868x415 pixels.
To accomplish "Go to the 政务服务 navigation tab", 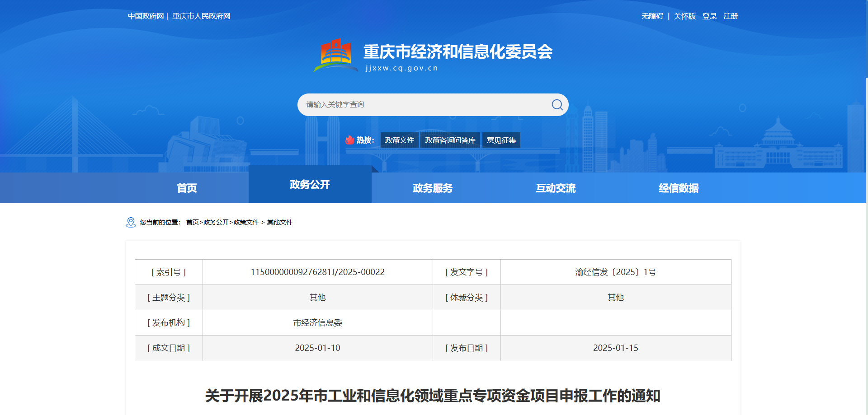I will click(x=433, y=188).
